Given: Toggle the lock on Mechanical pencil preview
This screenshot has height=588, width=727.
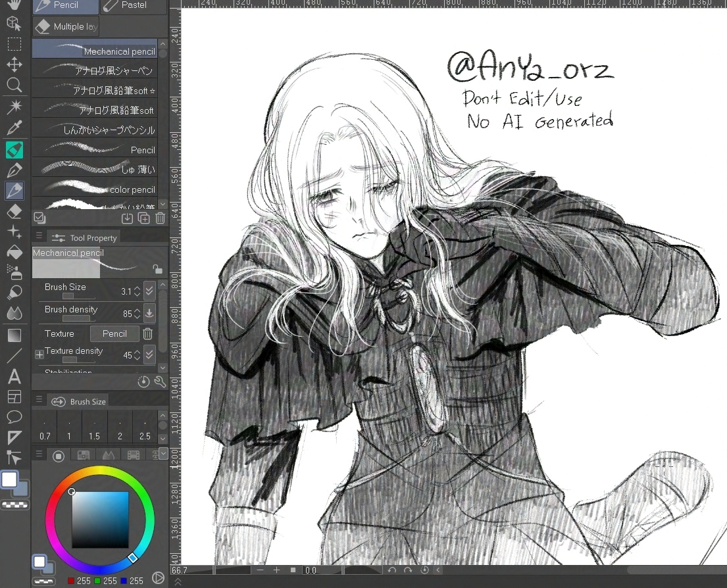Looking at the screenshot, I should click(157, 268).
